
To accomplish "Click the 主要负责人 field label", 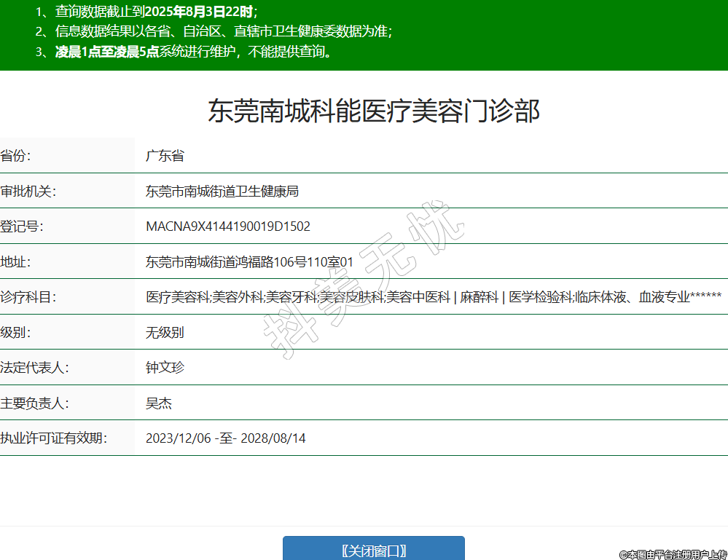I will pos(34,403).
